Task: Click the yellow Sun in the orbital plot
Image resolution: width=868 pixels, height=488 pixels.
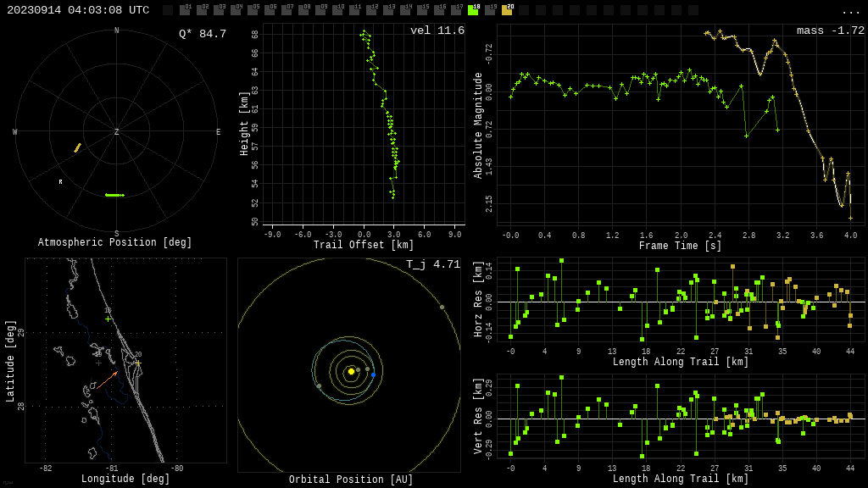Action: pyautogui.click(x=351, y=371)
